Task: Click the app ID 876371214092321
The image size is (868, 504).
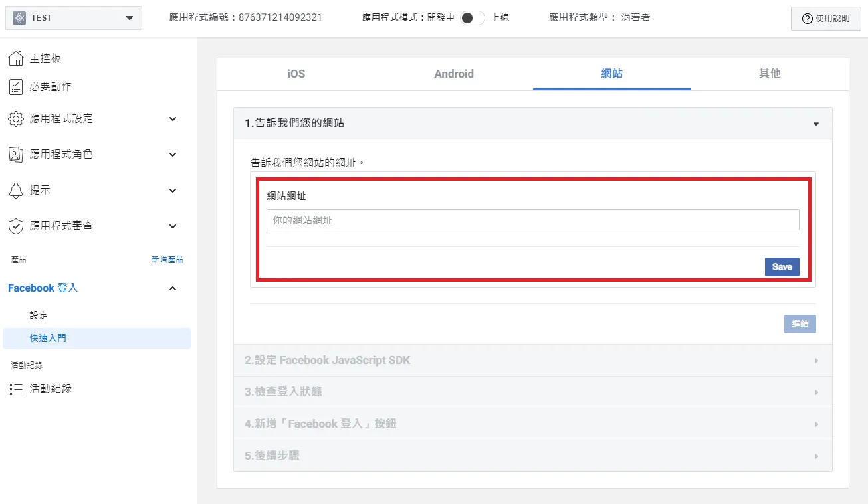Action: pyautogui.click(x=280, y=18)
